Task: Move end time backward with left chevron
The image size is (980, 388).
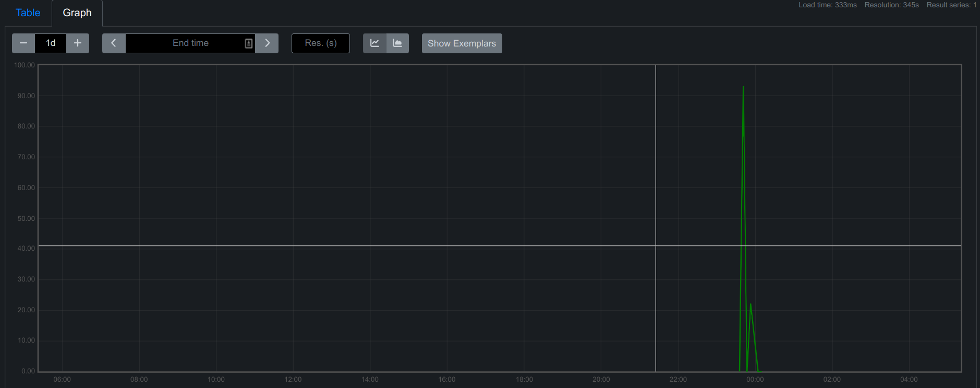Action: click(x=114, y=43)
